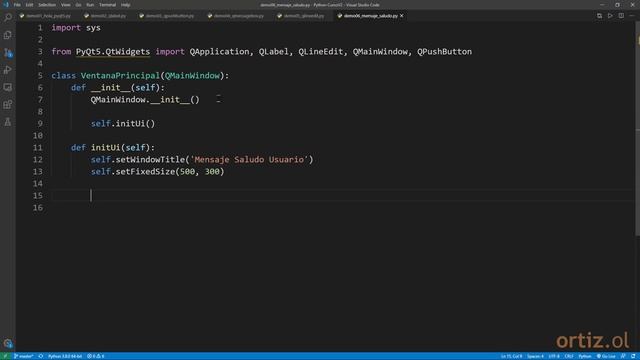Click notifications bell in status bar

pyautogui.click(x=633, y=356)
